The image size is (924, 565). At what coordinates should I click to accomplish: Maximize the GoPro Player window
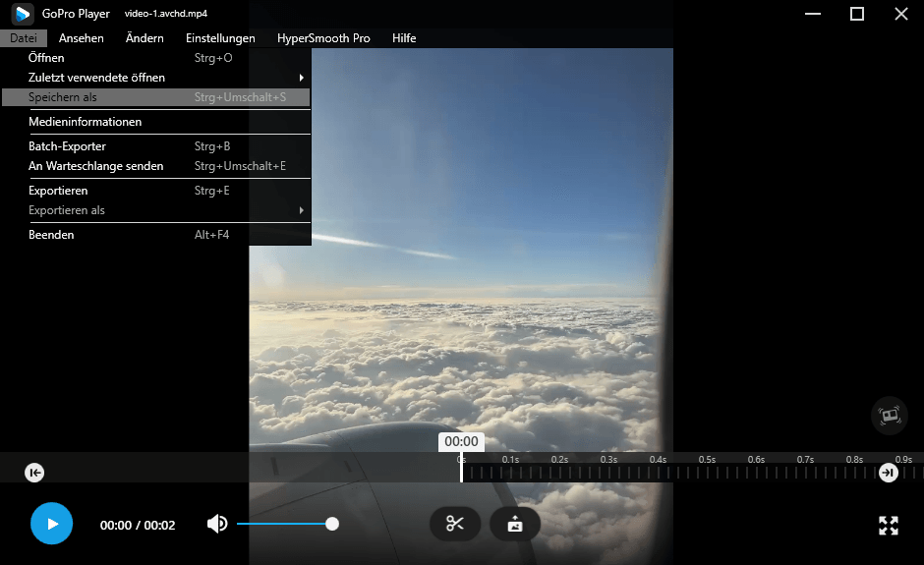coord(857,14)
